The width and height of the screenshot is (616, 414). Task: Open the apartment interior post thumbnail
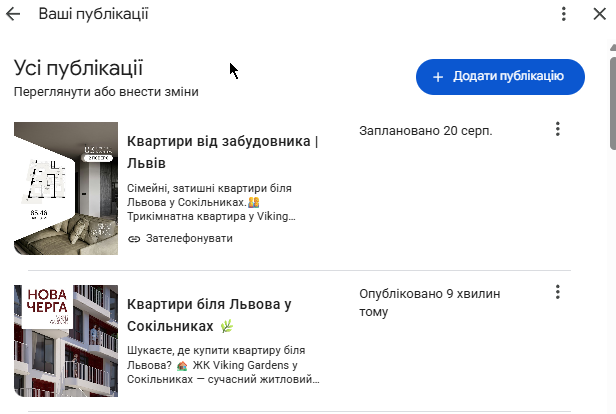(66, 188)
